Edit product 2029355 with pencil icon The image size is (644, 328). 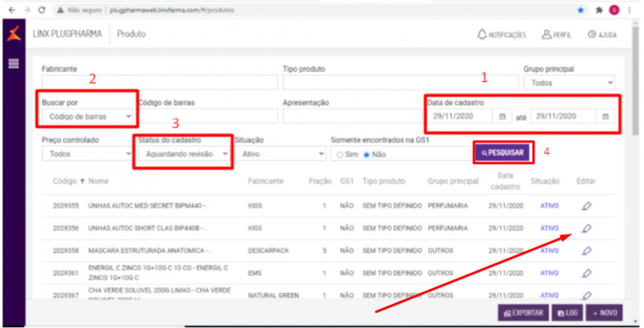point(586,206)
